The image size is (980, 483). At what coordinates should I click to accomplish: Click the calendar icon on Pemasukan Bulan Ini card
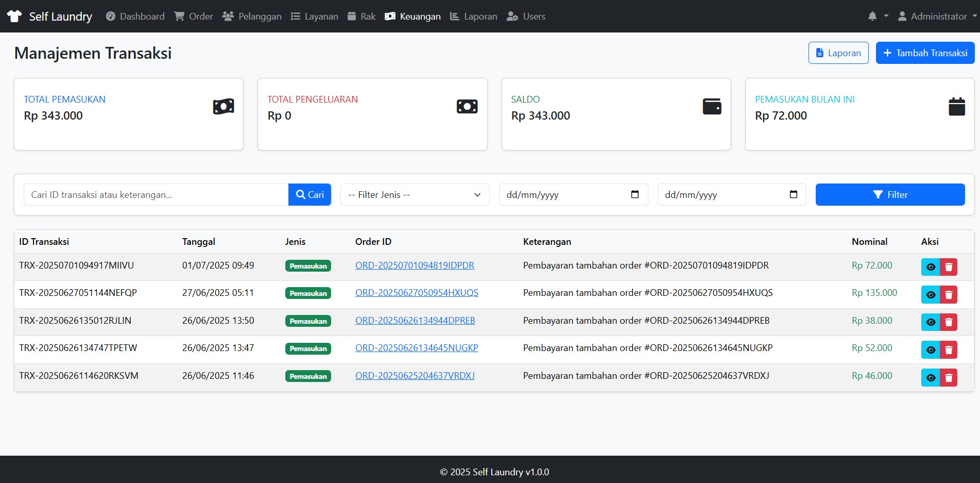coord(957,107)
